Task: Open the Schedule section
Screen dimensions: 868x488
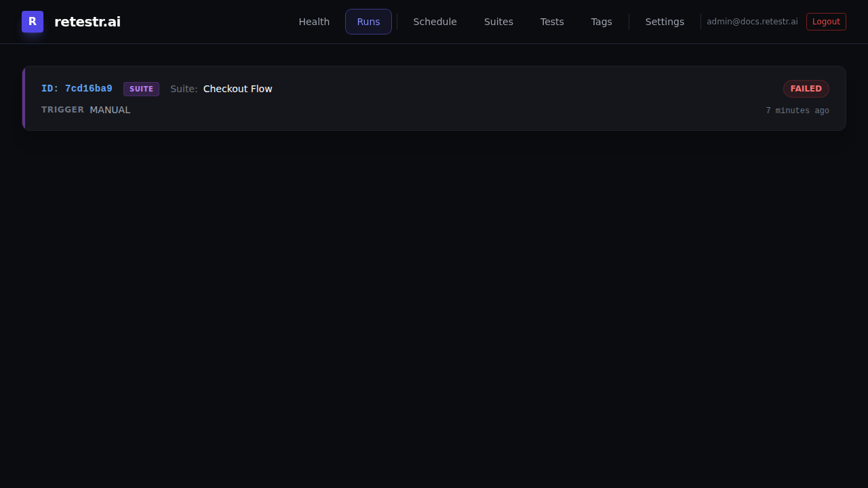Action: [435, 22]
